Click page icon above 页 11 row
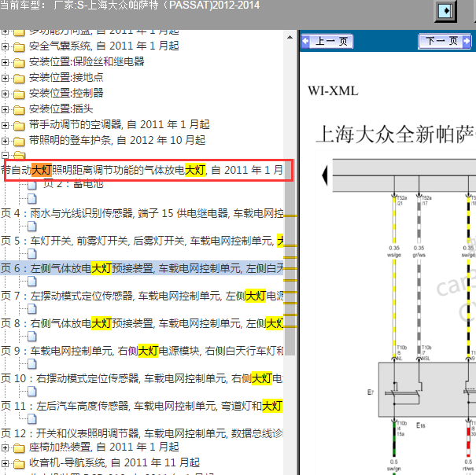 point(32,392)
